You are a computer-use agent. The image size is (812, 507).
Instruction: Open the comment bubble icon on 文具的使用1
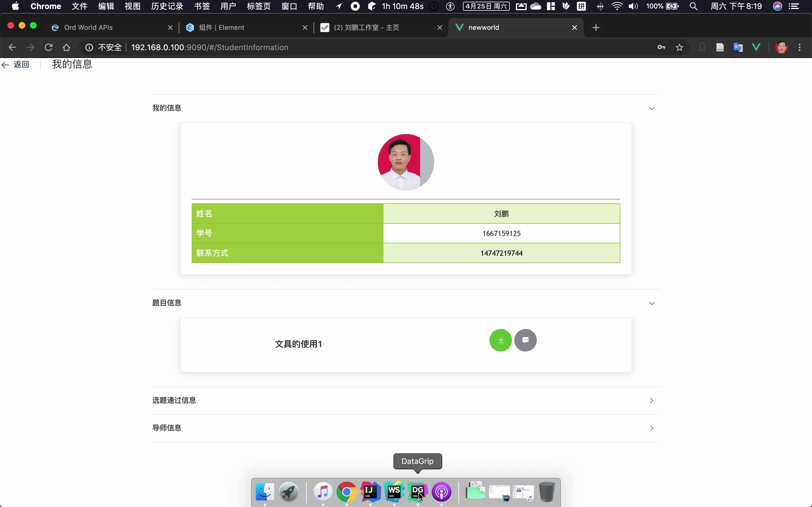coord(525,340)
